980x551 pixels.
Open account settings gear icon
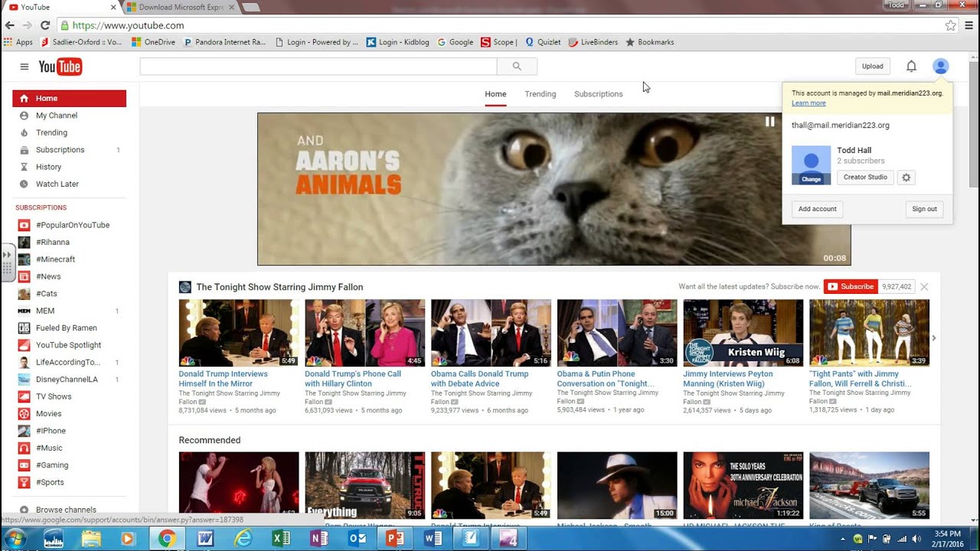click(906, 178)
